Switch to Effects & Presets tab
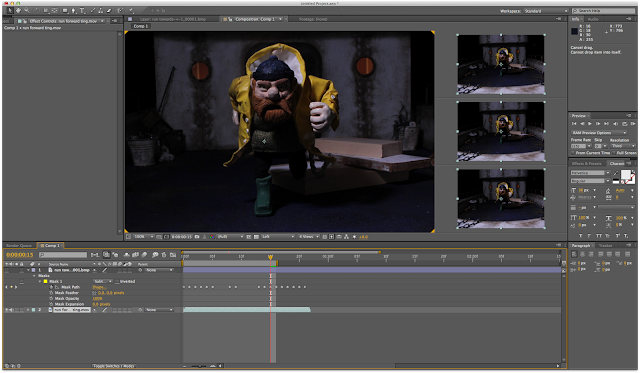Image resolution: width=640 pixels, height=373 pixels. pyautogui.click(x=587, y=163)
